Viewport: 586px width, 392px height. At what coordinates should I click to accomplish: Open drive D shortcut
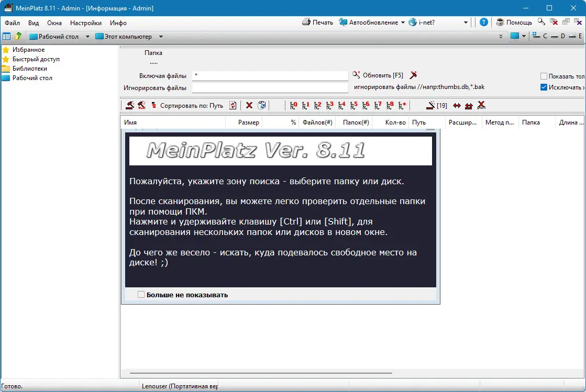click(x=558, y=36)
